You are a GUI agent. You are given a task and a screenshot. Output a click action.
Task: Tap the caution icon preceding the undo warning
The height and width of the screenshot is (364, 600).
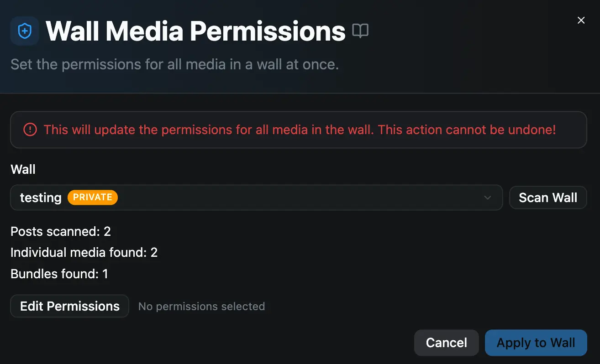[x=30, y=130]
